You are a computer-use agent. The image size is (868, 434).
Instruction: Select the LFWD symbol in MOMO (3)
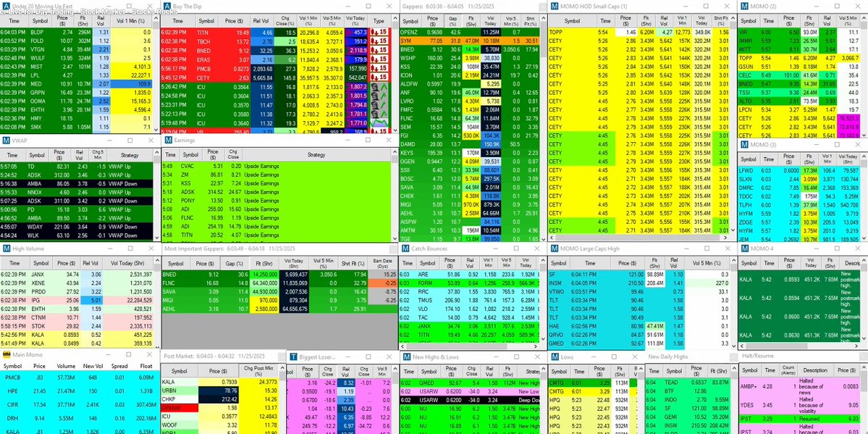[x=746, y=172]
